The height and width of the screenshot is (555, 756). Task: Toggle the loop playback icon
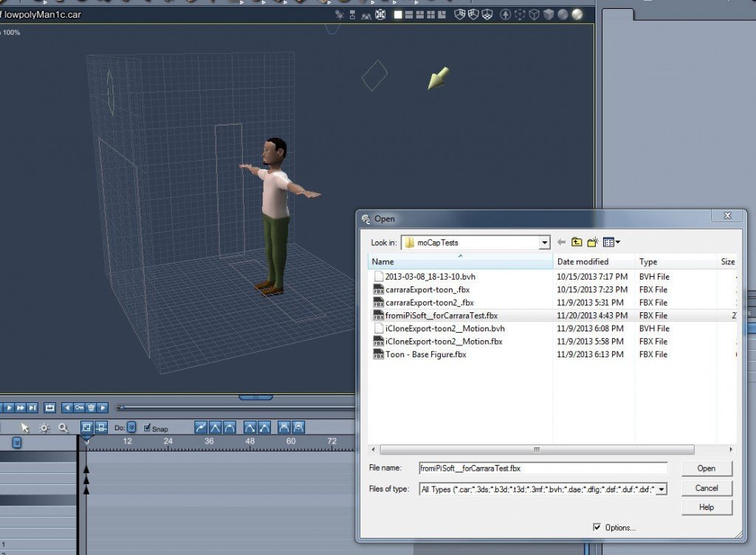click(x=49, y=407)
